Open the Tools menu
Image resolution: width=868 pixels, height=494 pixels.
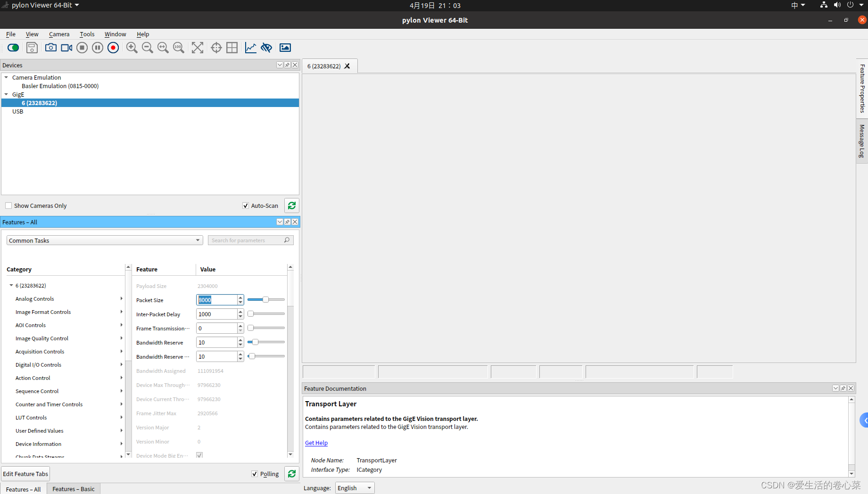[x=87, y=34]
